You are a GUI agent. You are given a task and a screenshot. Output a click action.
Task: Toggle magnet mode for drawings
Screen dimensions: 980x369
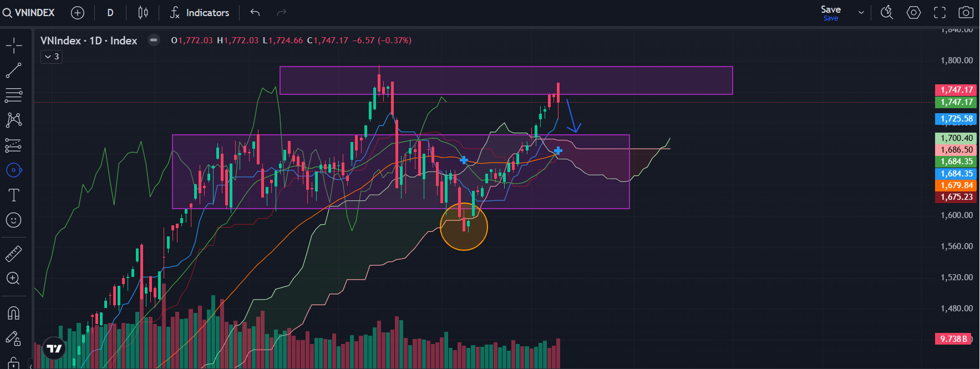14,313
